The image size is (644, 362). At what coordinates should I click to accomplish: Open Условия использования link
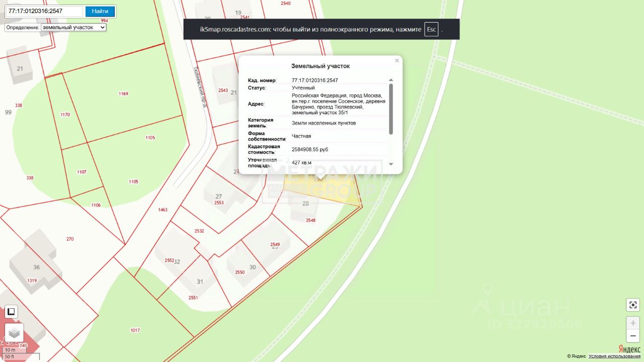(614, 356)
